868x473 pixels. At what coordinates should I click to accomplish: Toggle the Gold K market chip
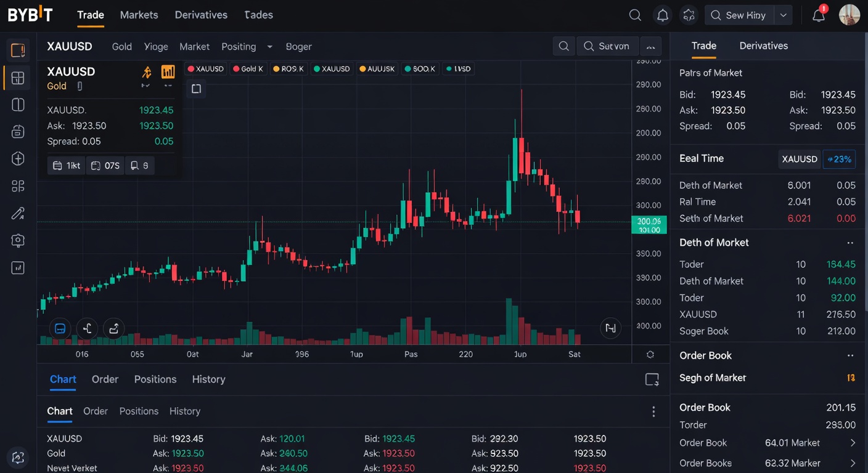(x=248, y=68)
